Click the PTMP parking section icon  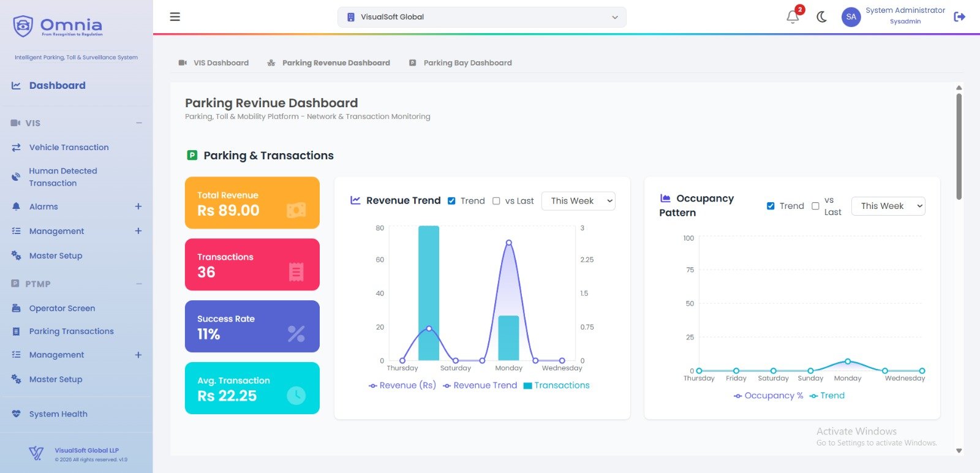point(15,284)
